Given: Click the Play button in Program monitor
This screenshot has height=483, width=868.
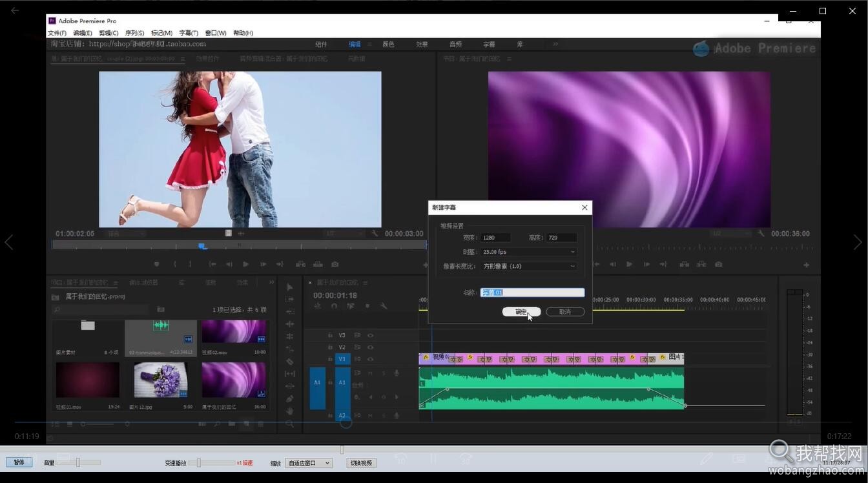Looking at the screenshot, I should click(x=629, y=264).
